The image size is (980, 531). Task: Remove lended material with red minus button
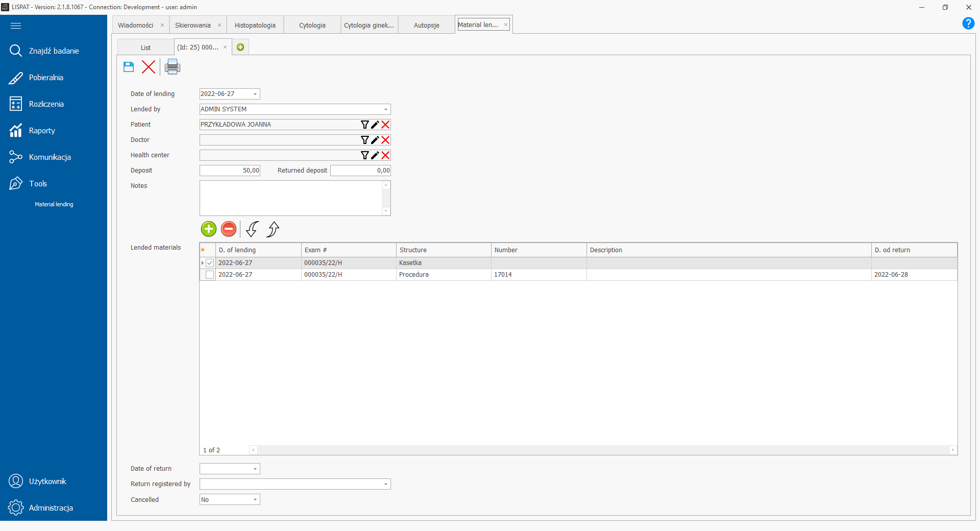pos(229,229)
